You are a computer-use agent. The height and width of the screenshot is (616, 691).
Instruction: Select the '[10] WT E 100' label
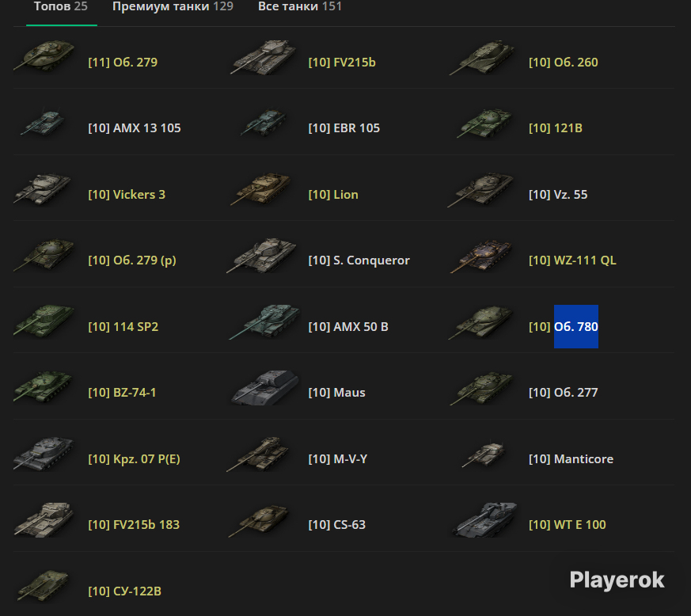coord(568,525)
